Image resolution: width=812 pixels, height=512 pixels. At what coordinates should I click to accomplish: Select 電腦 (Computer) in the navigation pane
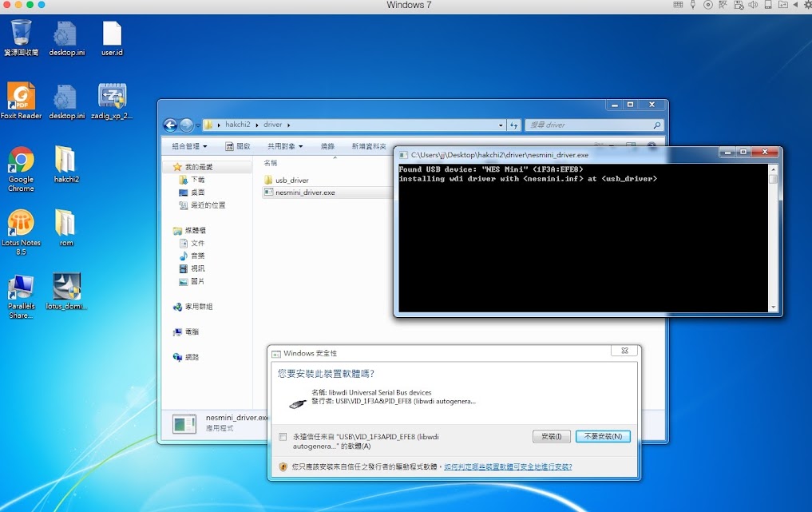(x=186, y=332)
